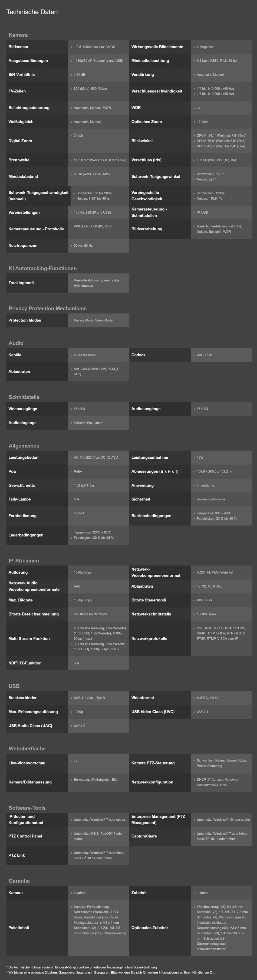Select the Trackingmodi row label
The width and height of the screenshot is (257, 980).
pos(21,283)
